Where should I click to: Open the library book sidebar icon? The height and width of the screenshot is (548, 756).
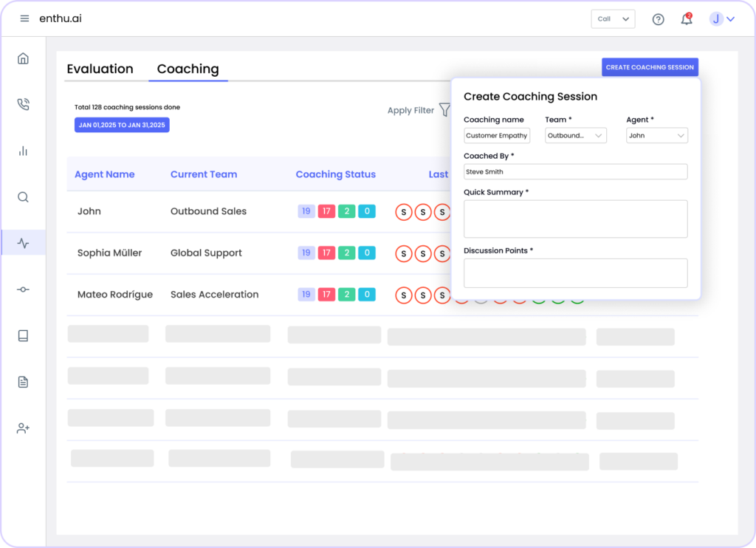point(23,335)
